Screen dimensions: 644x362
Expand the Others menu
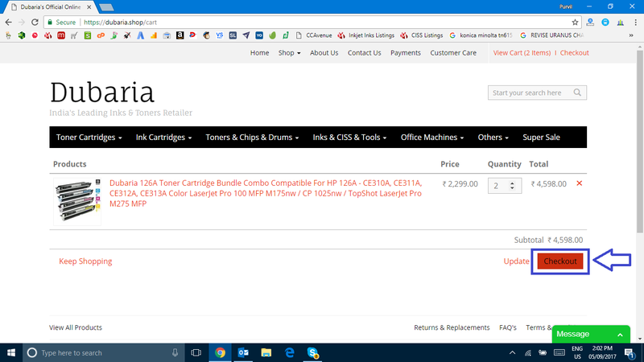coord(493,137)
